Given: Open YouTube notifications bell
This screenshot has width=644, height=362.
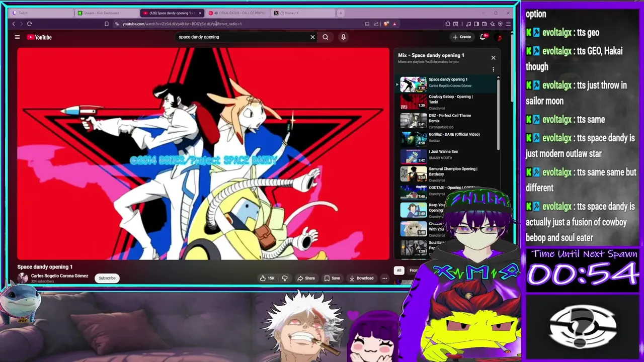Looking at the screenshot, I should 483,37.
